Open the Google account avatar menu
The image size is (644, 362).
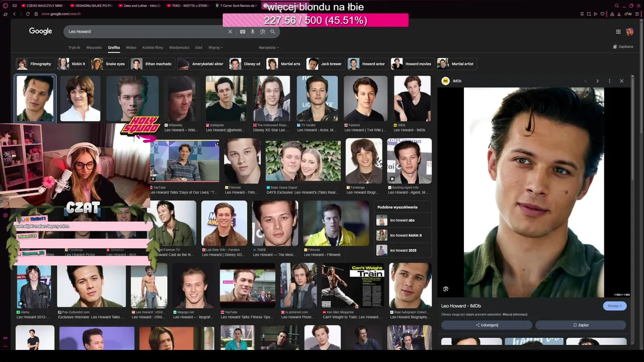630,32
